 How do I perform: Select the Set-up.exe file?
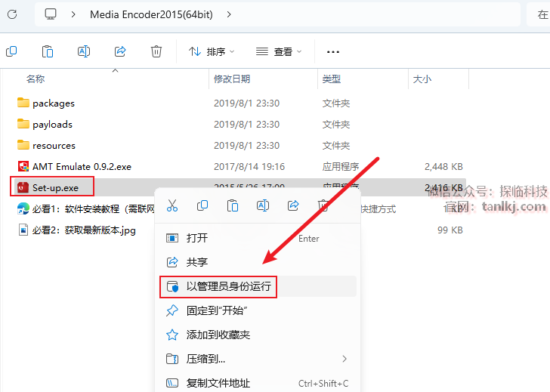click(55, 188)
